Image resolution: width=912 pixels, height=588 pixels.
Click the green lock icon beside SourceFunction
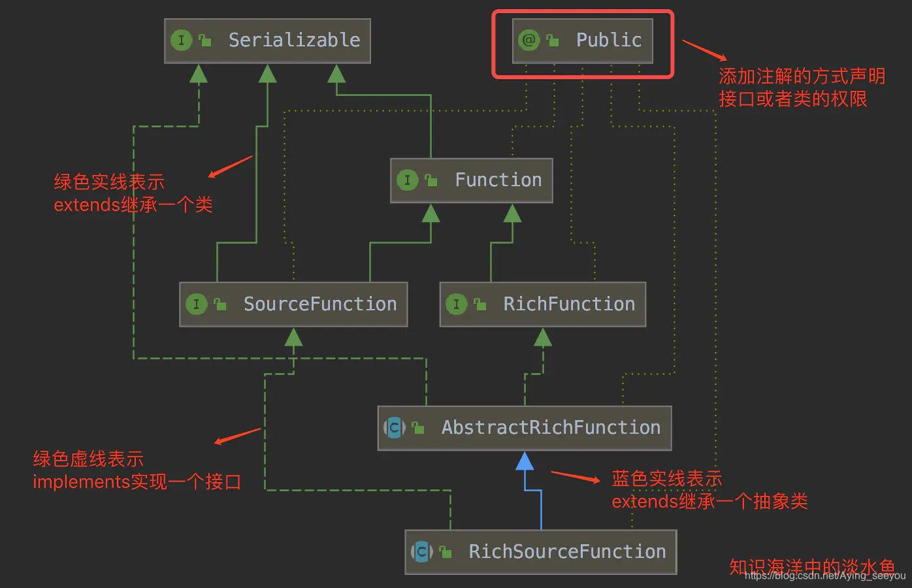(220, 304)
